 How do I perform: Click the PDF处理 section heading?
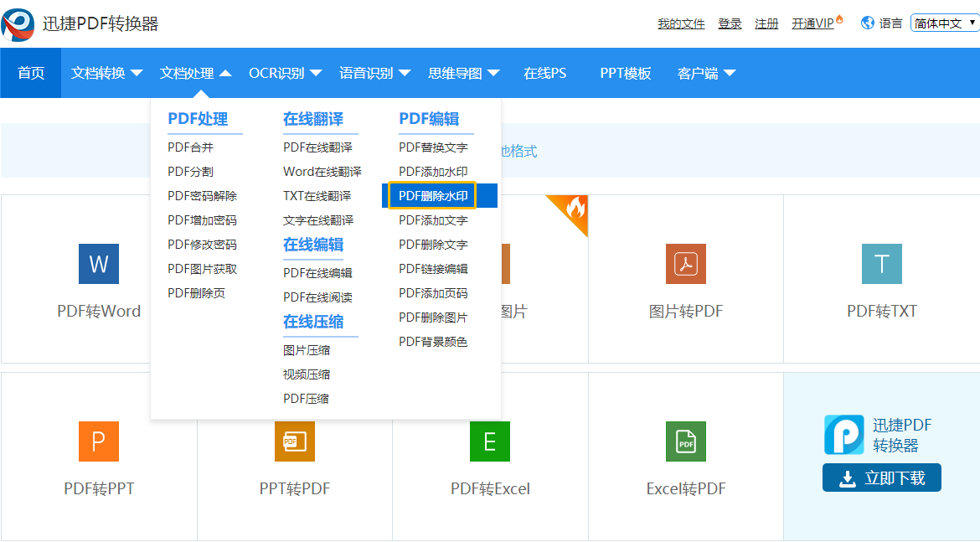coord(198,119)
